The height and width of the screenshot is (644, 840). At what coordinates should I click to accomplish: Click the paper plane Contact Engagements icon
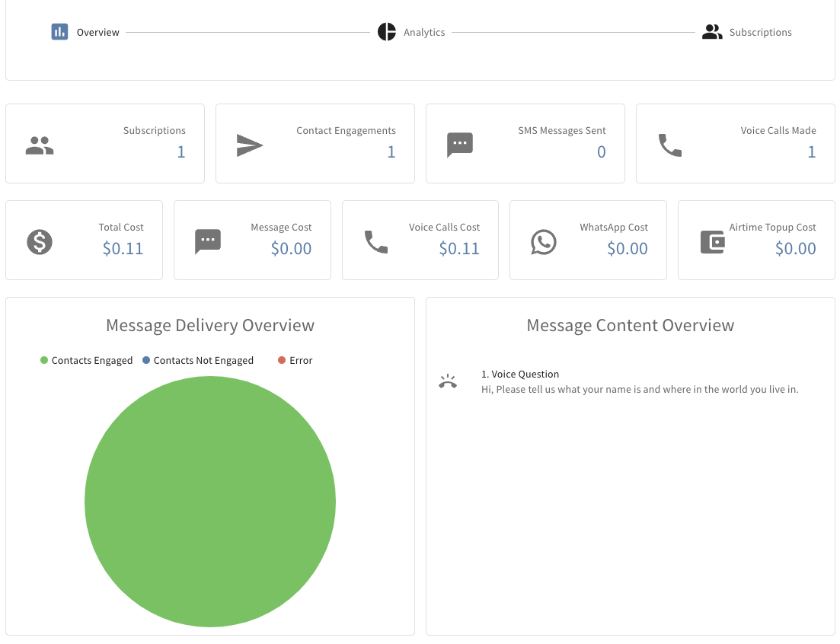pos(250,145)
